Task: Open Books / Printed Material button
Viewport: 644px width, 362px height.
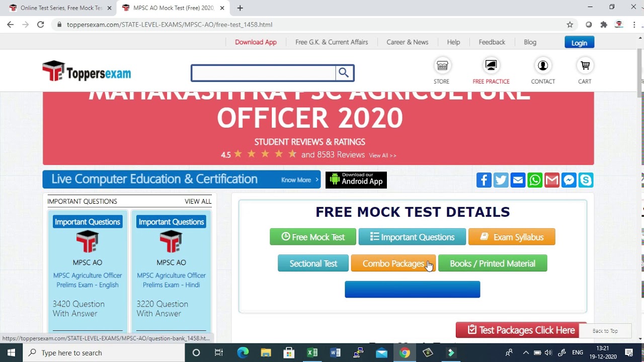Action: [x=493, y=263]
